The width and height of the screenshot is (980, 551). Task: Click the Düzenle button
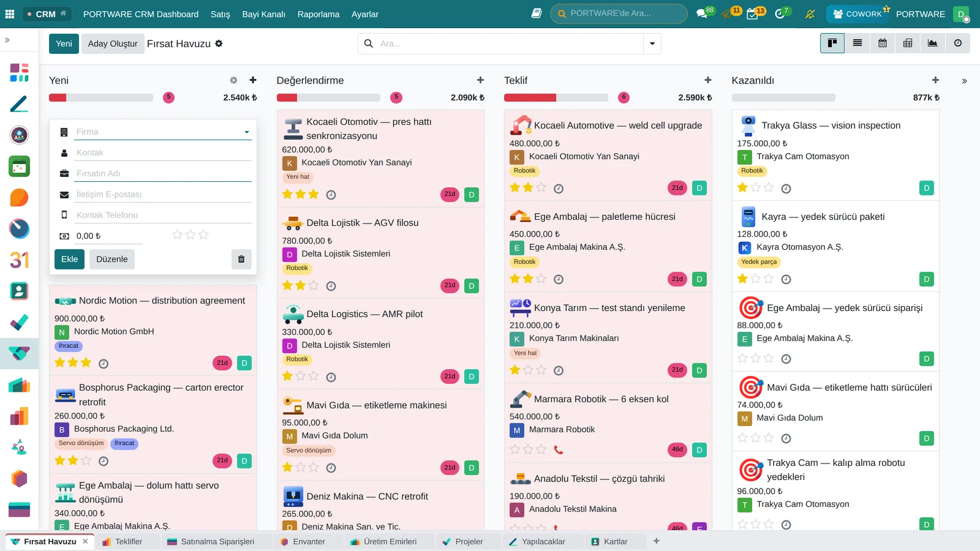[112, 259]
